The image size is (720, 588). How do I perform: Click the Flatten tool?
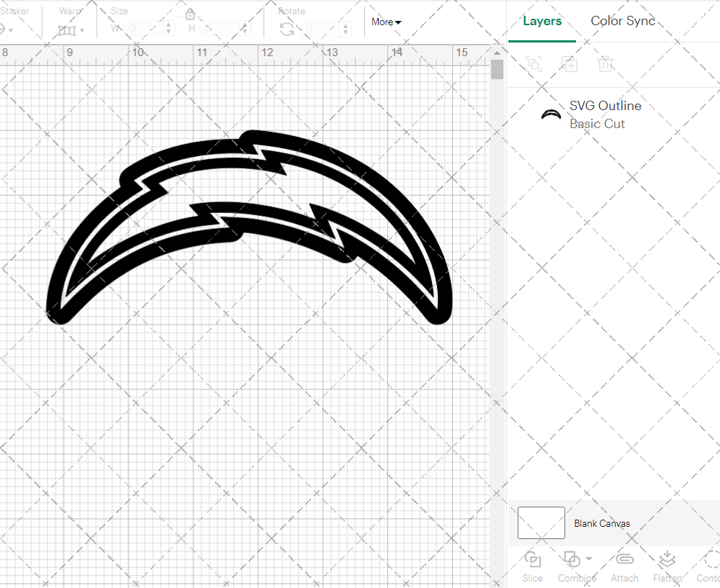(x=667, y=567)
